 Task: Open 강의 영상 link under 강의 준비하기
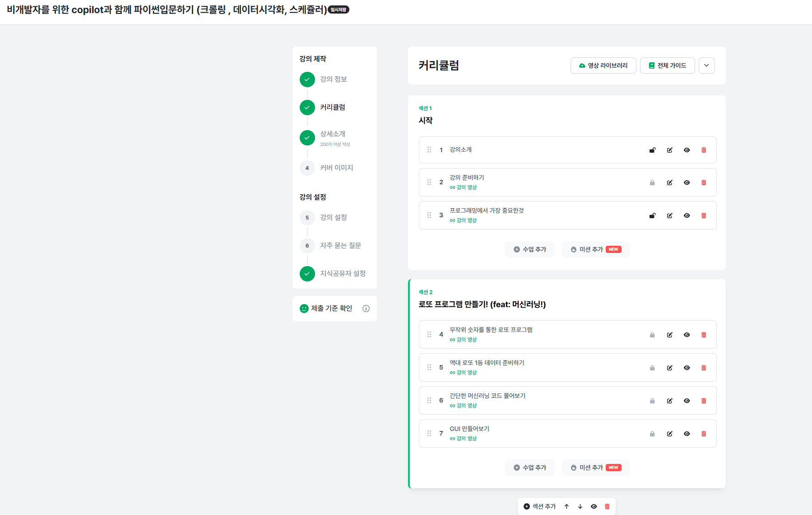[x=463, y=187]
